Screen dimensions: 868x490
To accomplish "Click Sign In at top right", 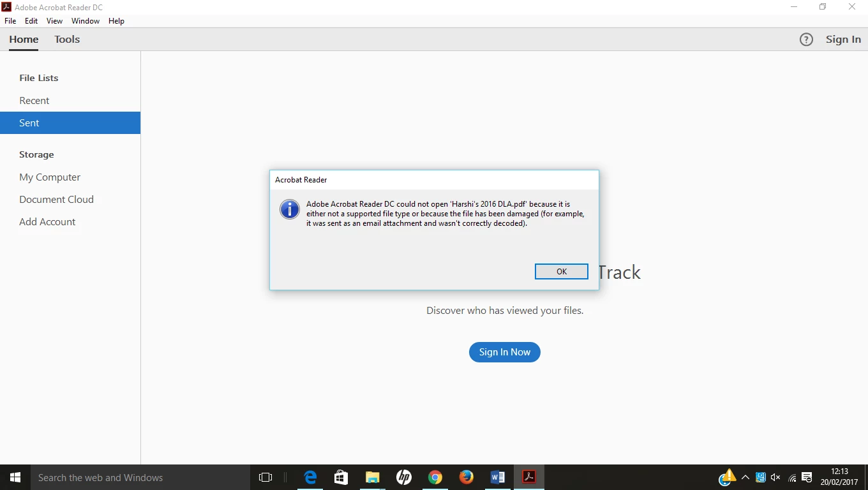I will pyautogui.click(x=843, y=40).
